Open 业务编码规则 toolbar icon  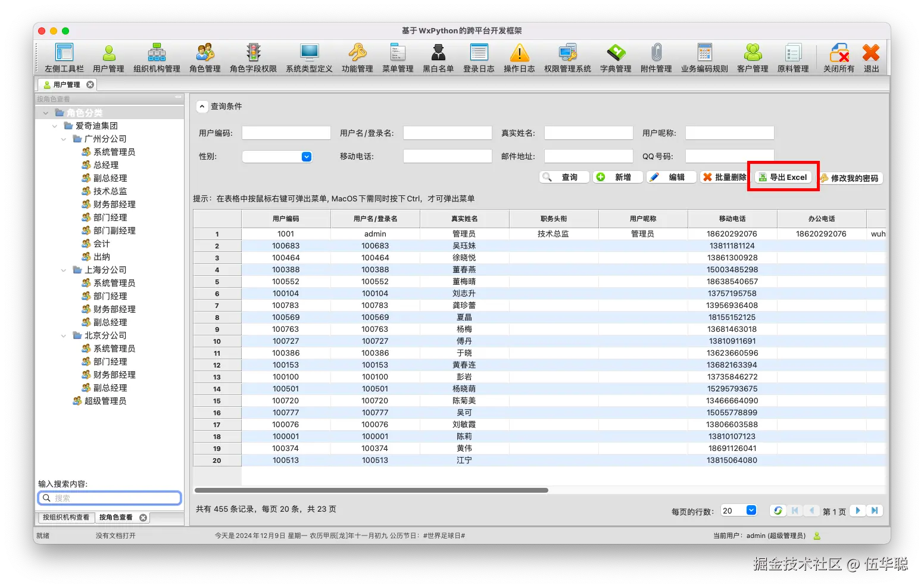(704, 58)
